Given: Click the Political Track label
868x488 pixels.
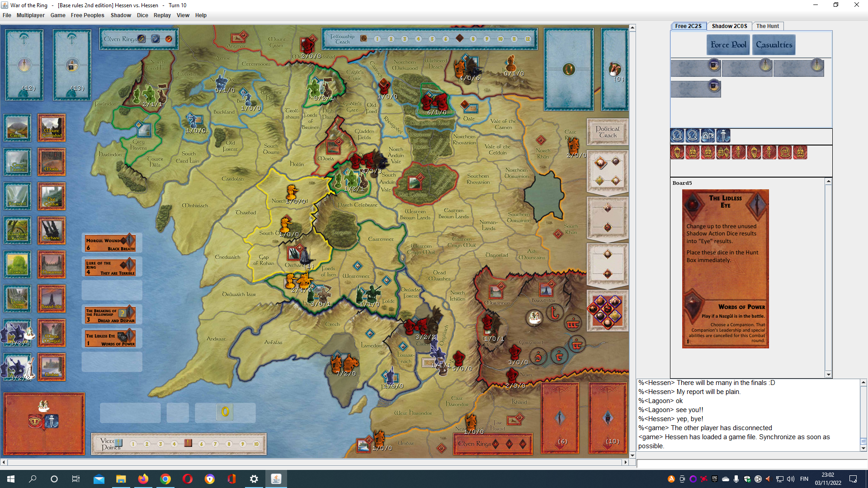Looking at the screenshot, I should pyautogui.click(x=607, y=132).
